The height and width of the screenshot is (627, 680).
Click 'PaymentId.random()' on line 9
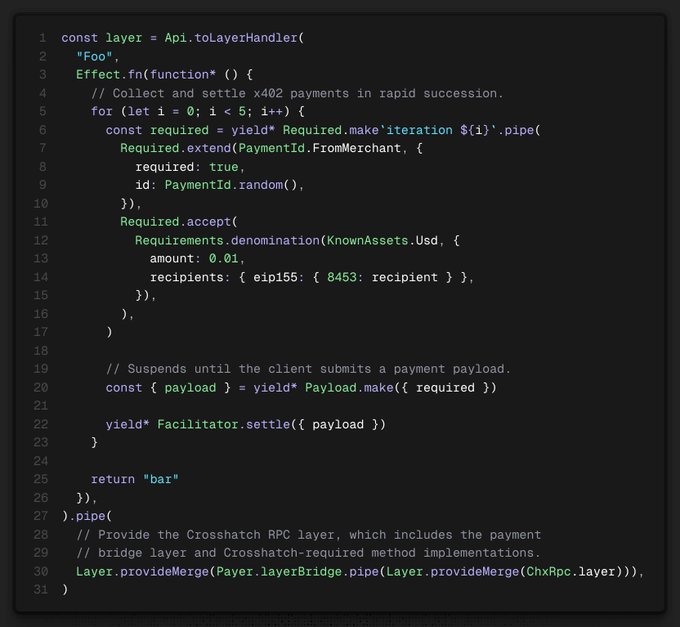click(x=231, y=185)
